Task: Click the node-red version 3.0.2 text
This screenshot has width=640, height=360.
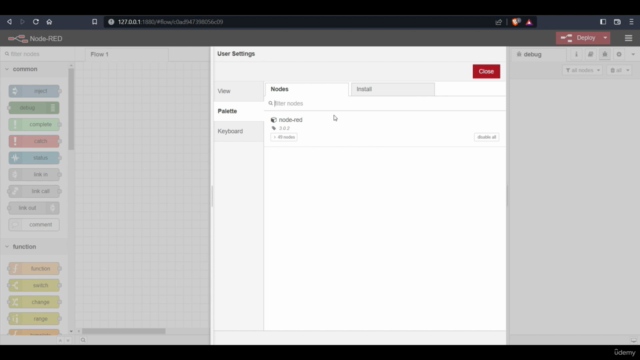Action: point(284,128)
